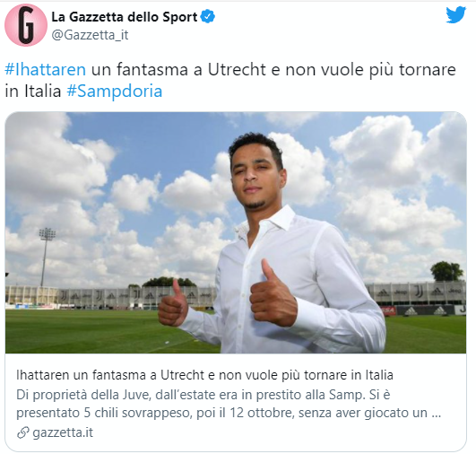Follow the #Sampdoria hashtag
This screenshot has width=476, height=454.
[115, 92]
